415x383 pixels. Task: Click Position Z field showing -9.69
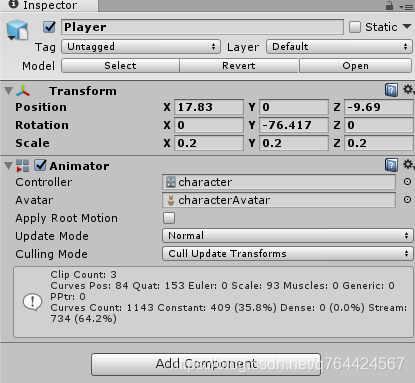point(379,107)
